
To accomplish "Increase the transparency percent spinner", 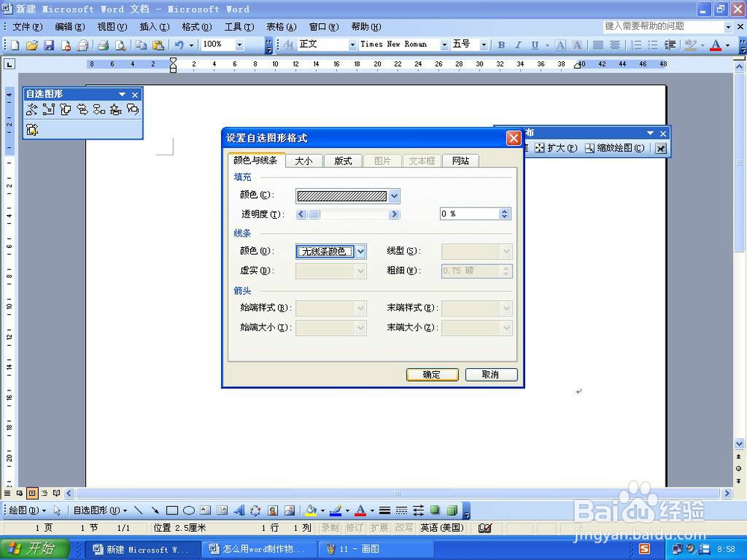I will pos(504,211).
